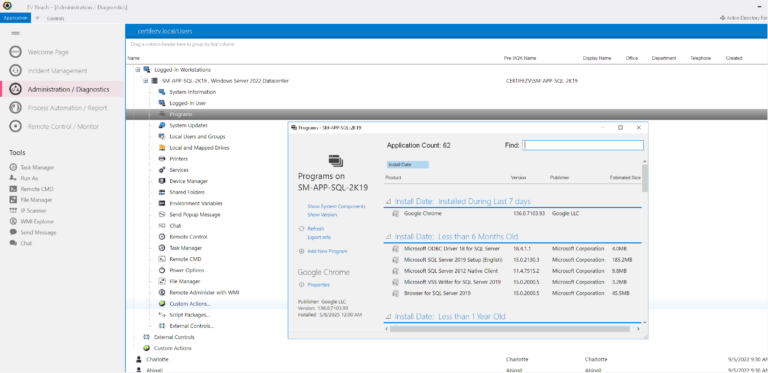Collapse Installed During Last 7 days group
Viewport: 768px width, 373px height.
point(388,201)
